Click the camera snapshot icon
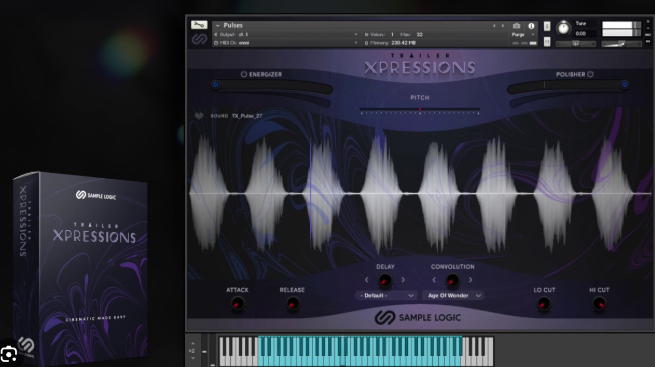The image size is (655, 367). [516, 26]
